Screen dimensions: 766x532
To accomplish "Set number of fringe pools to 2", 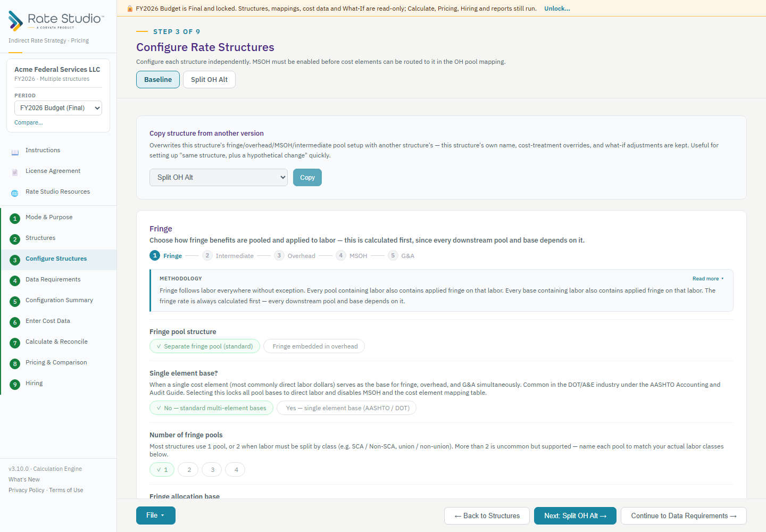I will click(188, 470).
